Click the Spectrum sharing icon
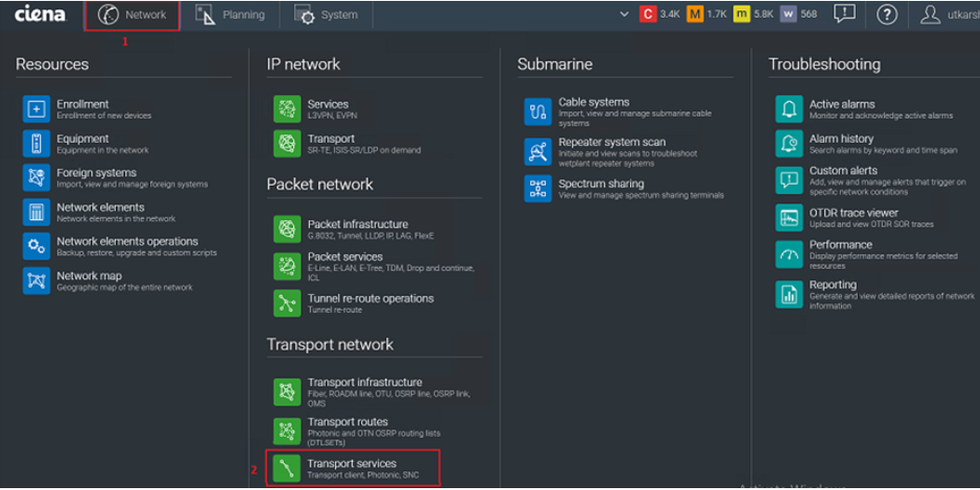The image size is (980, 490). pyautogui.click(x=538, y=189)
